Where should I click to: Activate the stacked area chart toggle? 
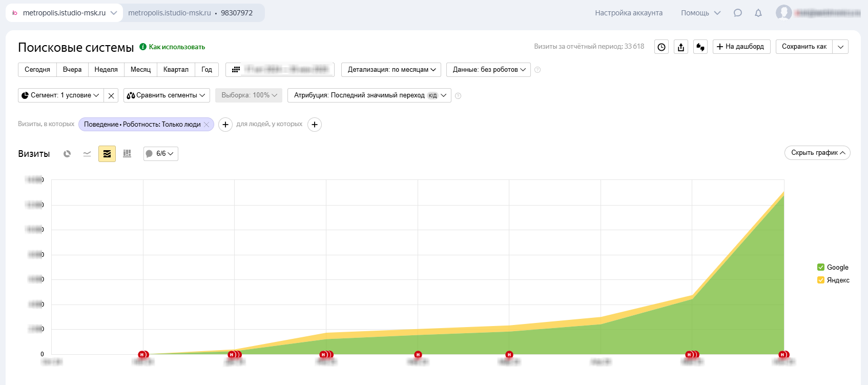(107, 154)
